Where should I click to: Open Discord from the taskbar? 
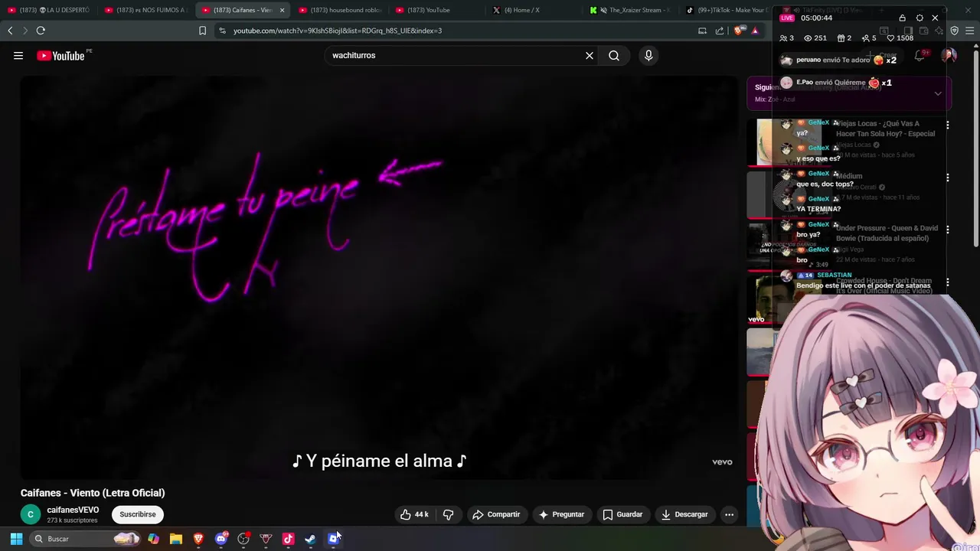pyautogui.click(x=221, y=539)
